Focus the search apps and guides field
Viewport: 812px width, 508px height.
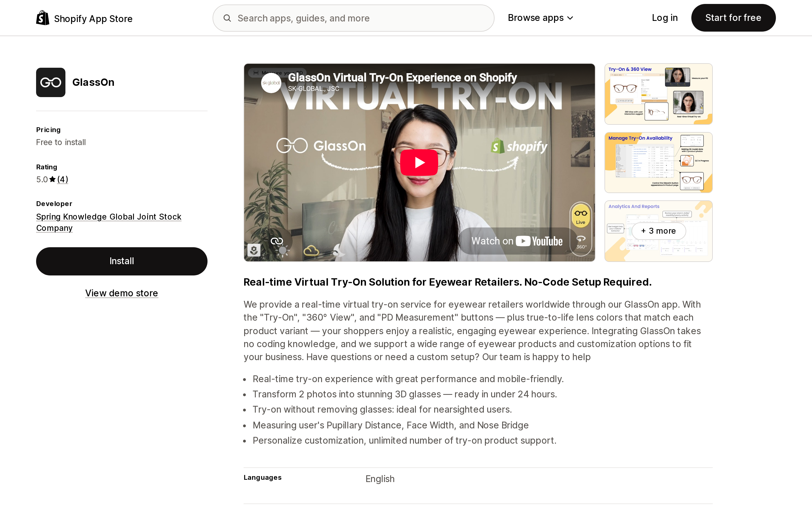(x=353, y=18)
